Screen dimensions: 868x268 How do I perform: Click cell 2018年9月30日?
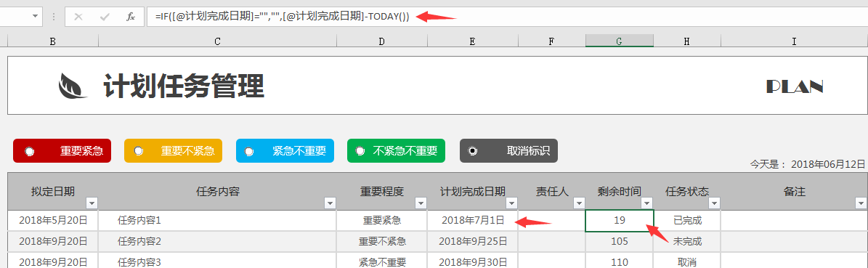473,261
